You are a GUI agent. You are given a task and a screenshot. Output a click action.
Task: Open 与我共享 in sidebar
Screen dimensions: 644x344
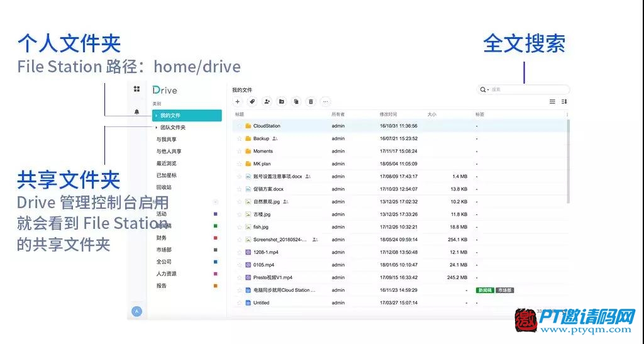pyautogui.click(x=166, y=140)
